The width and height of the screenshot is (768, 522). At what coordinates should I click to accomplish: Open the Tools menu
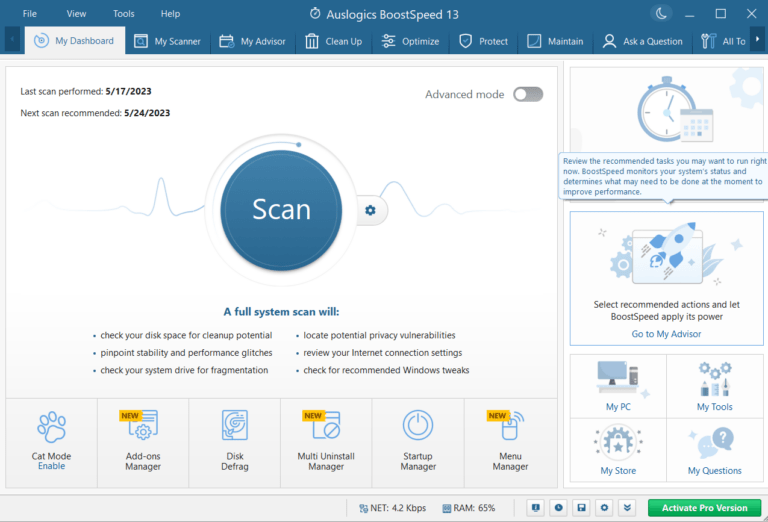point(124,14)
